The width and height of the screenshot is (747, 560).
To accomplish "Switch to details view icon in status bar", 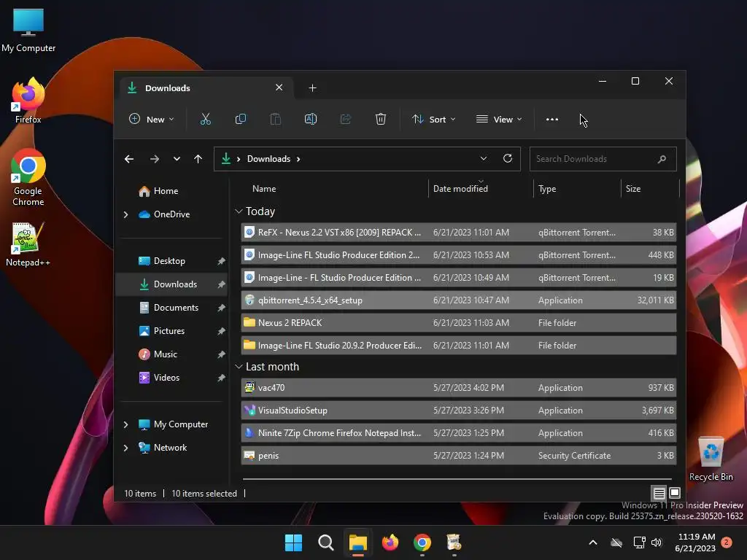I will click(x=659, y=493).
